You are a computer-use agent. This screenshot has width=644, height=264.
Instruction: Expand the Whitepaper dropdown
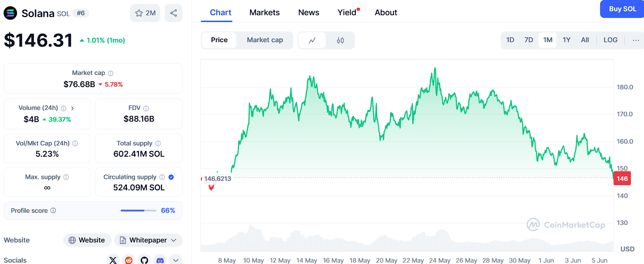[148, 240]
